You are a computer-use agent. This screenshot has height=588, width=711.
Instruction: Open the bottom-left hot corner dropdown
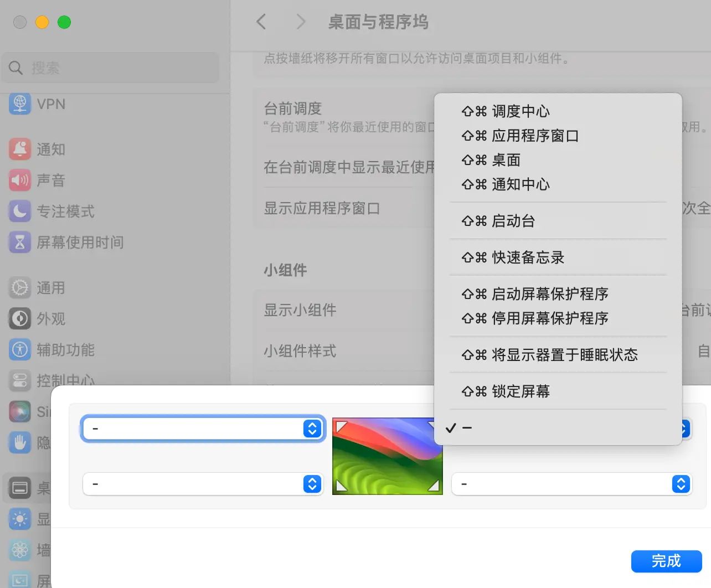pyautogui.click(x=203, y=484)
